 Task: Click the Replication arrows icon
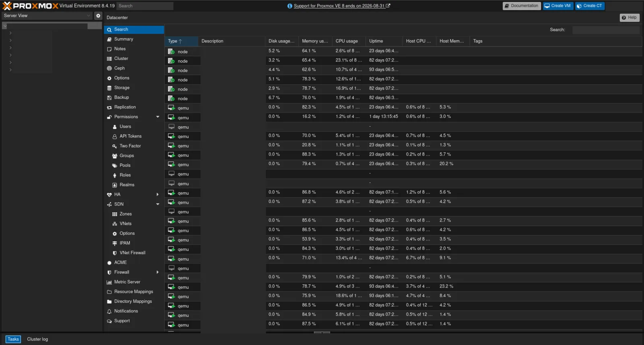tap(109, 107)
